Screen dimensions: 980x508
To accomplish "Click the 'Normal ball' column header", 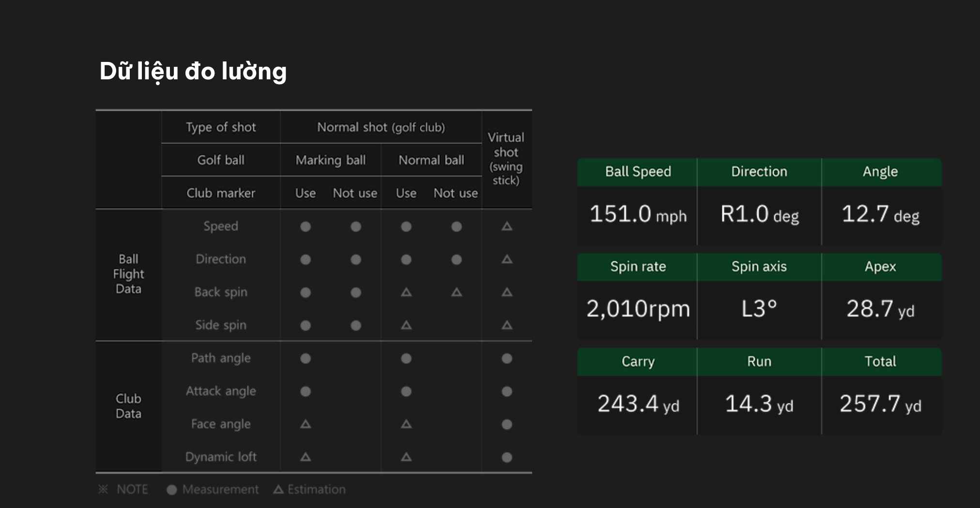I will [x=431, y=160].
